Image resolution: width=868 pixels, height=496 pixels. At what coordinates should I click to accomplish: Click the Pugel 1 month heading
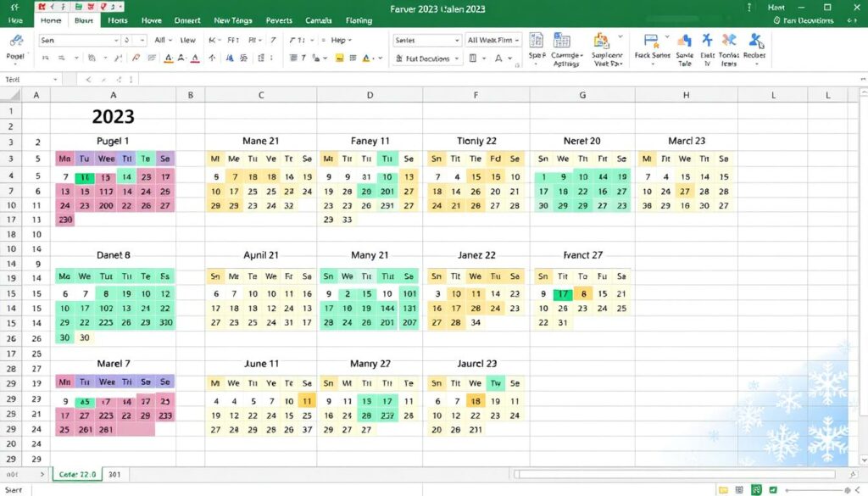(113, 141)
